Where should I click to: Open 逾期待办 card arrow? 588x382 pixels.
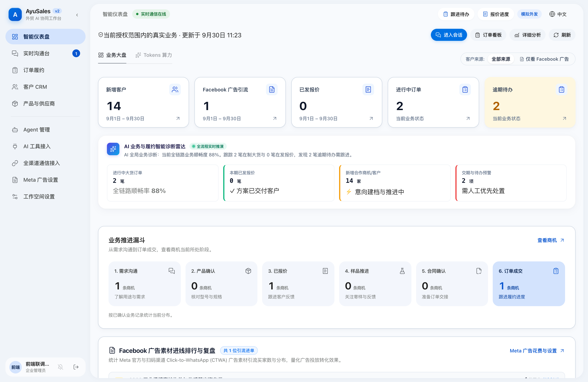point(564,118)
